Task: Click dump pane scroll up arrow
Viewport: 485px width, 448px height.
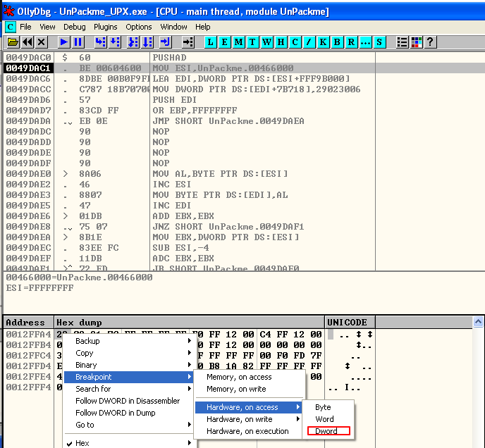Action: click(478, 322)
